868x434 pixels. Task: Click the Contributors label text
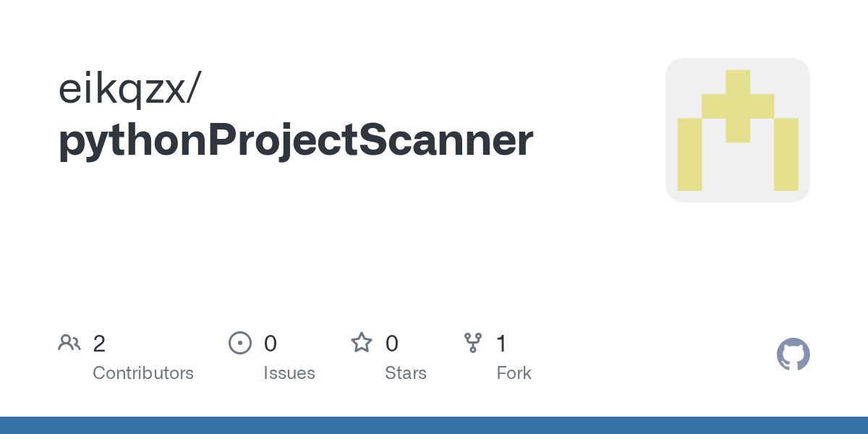(x=143, y=373)
